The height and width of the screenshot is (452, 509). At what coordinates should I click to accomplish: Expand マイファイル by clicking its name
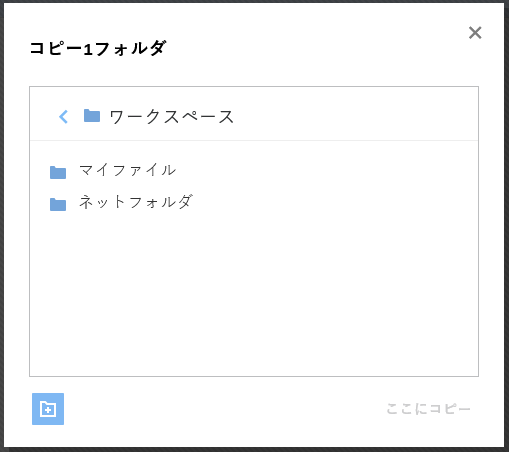pos(127,170)
